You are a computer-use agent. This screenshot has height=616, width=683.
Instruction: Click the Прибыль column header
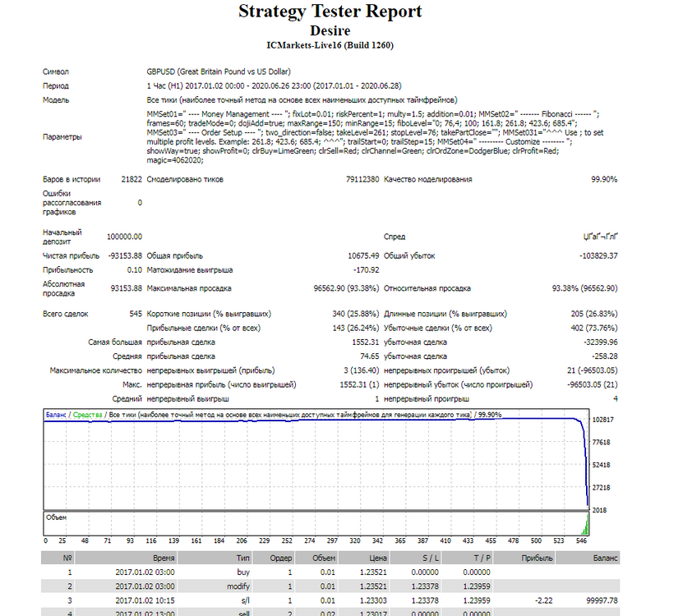[524, 558]
